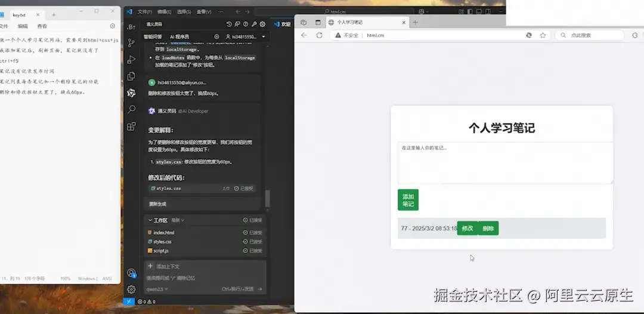Open Copilot icon in VS Code title bar

click(422, 11)
